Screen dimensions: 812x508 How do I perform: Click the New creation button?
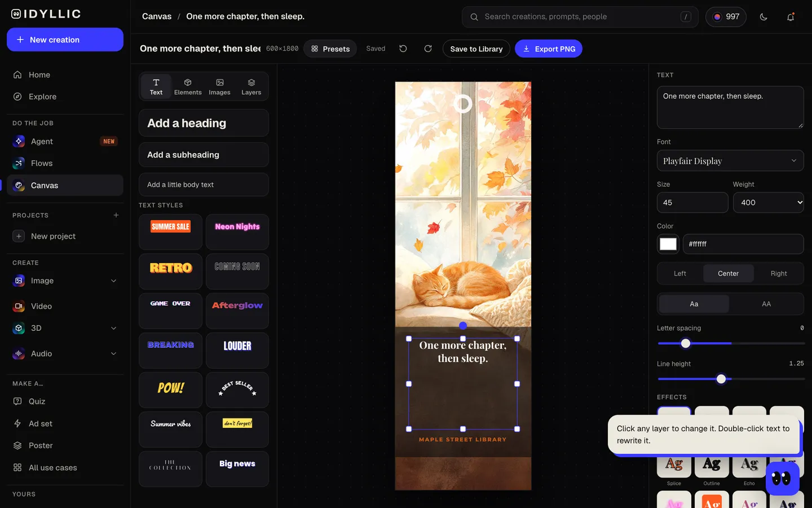pos(65,40)
